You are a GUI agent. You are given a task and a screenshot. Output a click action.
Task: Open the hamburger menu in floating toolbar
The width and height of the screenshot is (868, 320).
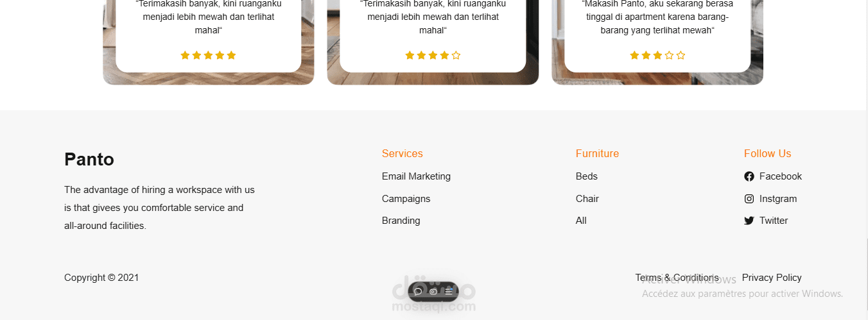[x=449, y=292]
